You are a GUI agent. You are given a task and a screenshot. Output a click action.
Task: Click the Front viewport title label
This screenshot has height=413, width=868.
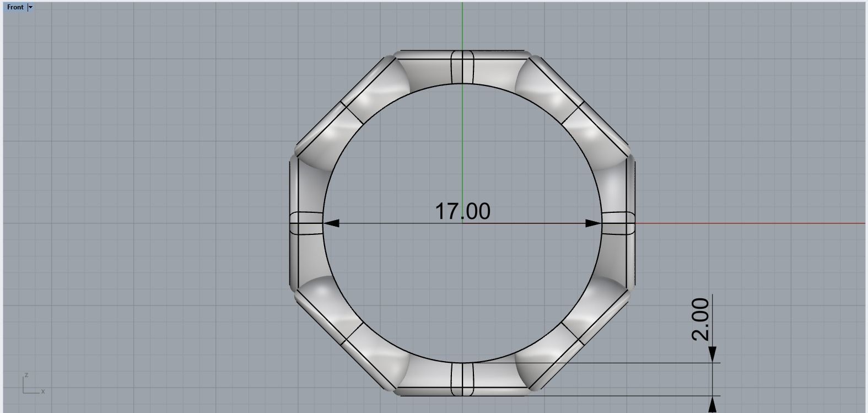pos(15,7)
